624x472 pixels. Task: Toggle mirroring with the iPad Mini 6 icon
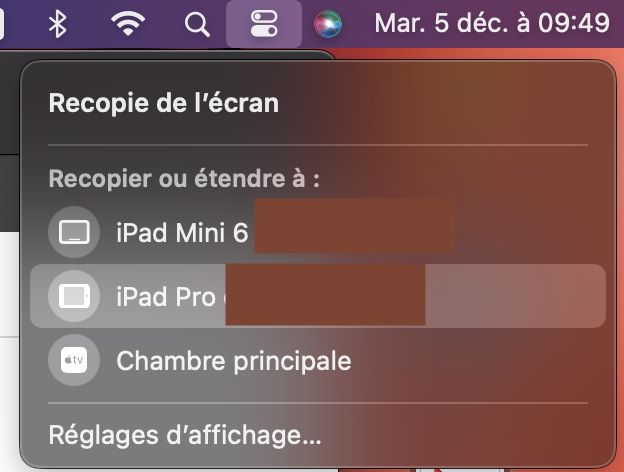[x=74, y=234]
